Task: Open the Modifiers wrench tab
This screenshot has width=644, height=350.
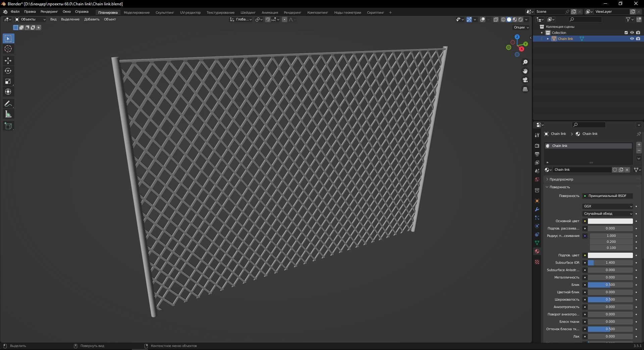Action: [x=537, y=209]
